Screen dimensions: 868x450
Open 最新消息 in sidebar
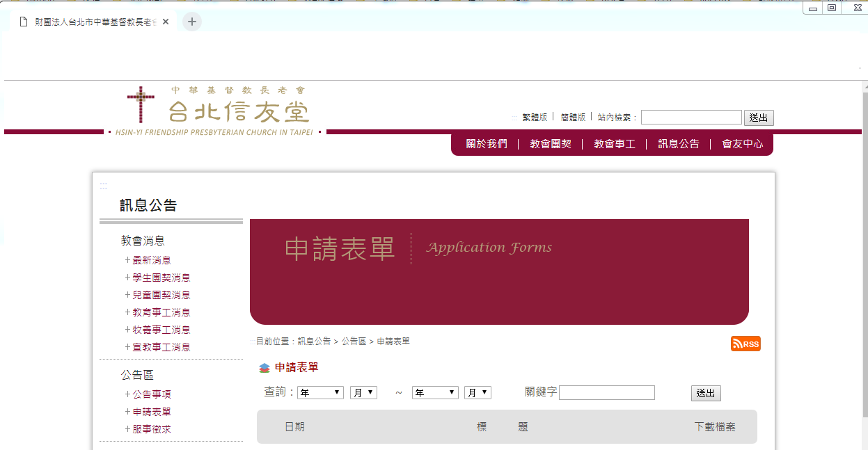tap(152, 260)
